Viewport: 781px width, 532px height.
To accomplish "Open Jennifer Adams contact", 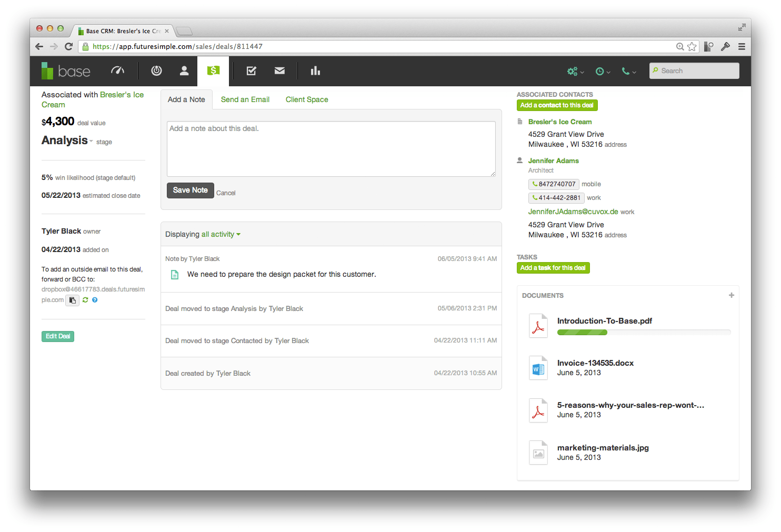I will [554, 160].
